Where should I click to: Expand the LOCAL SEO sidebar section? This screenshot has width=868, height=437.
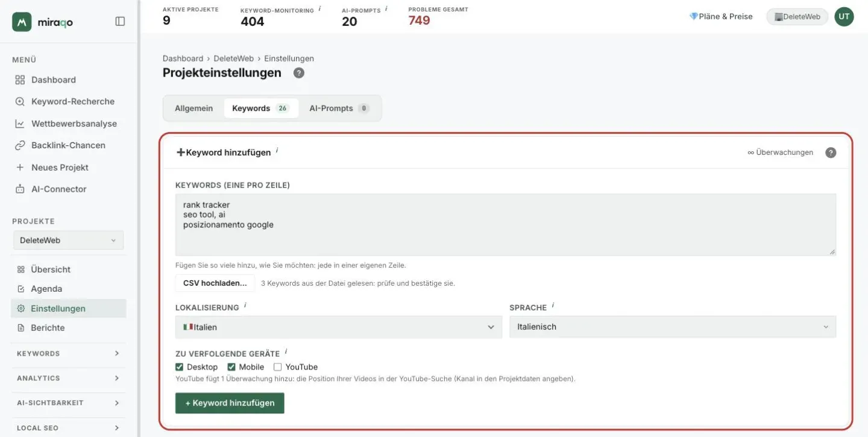[x=69, y=427]
